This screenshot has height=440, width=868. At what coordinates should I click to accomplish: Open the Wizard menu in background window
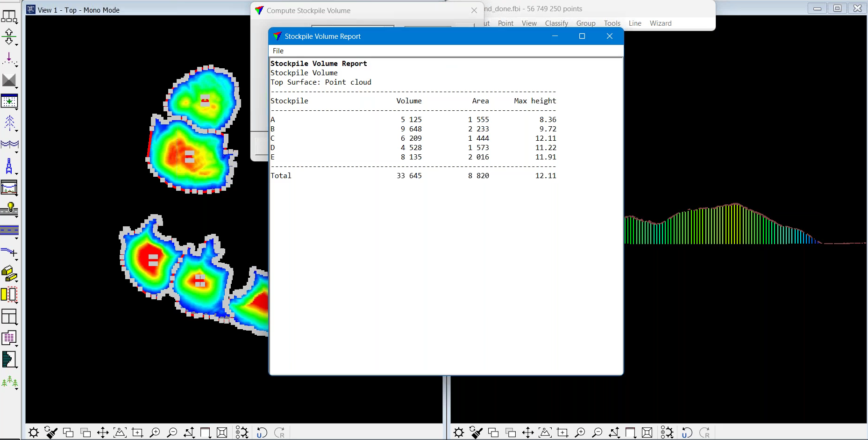point(661,23)
